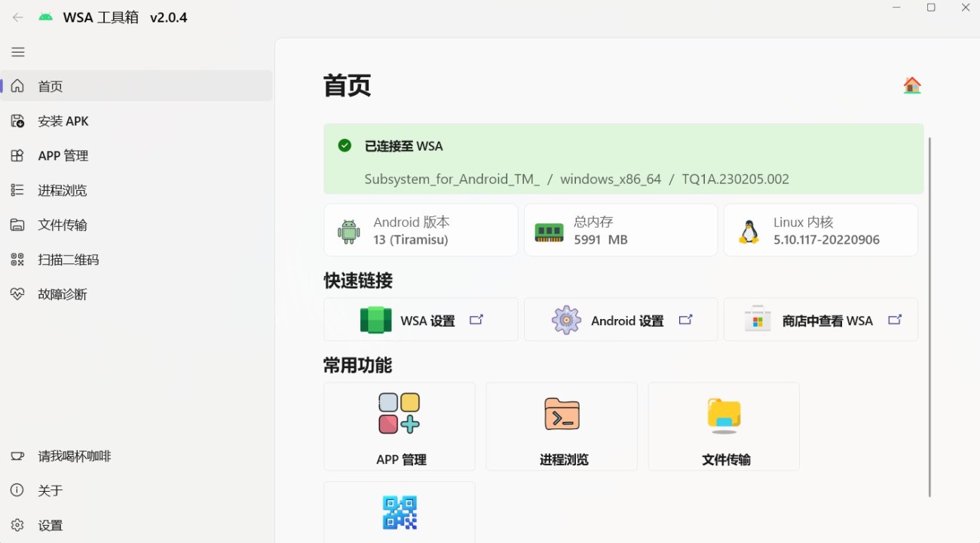
Task: Click the Microsoft Store icon
Action: point(758,319)
